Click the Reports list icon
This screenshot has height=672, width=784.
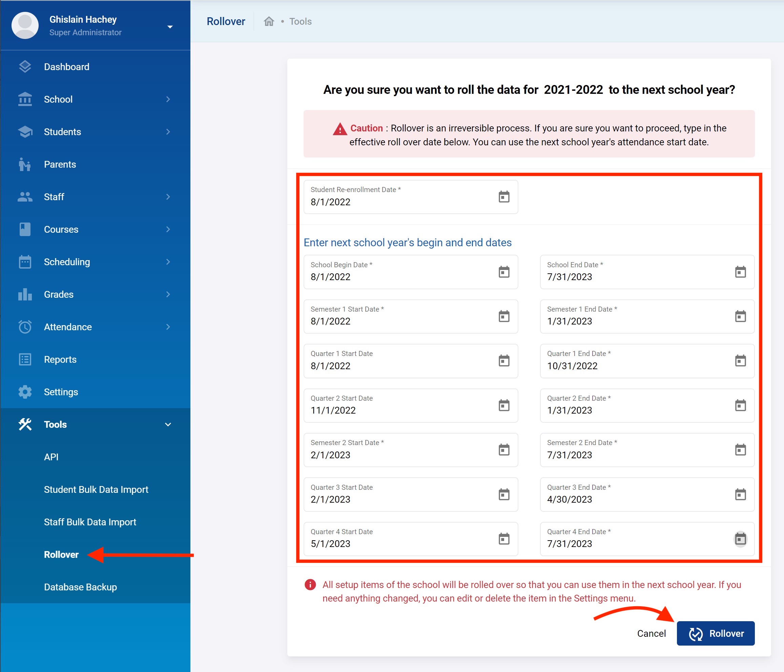pos(25,359)
